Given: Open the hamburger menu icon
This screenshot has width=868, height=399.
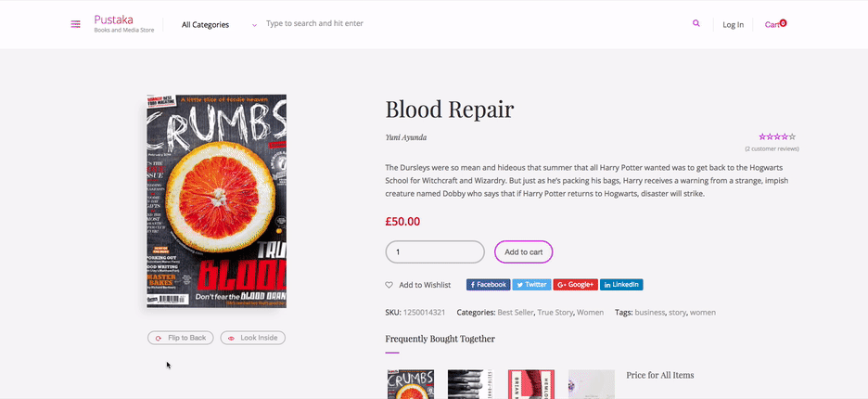Looking at the screenshot, I should [75, 24].
